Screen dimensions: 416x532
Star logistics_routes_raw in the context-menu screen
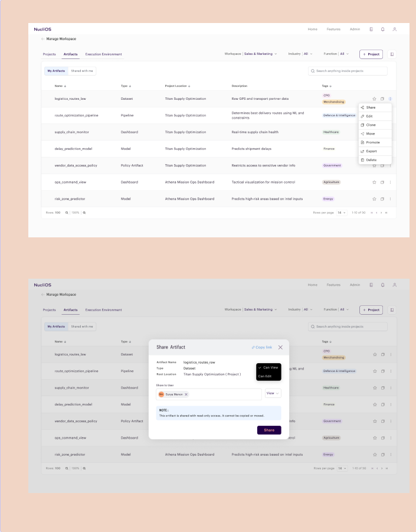tap(374, 99)
